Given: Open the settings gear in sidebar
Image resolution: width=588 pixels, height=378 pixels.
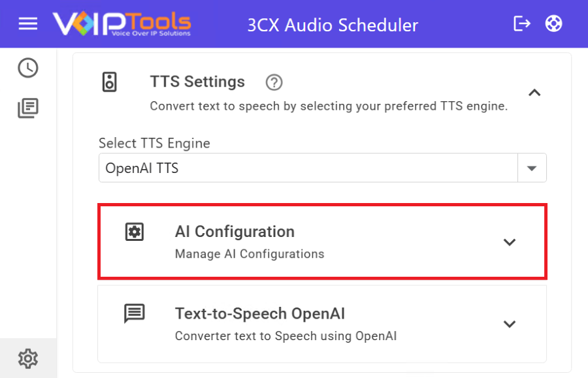Looking at the screenshot, I should pos(28,358).
